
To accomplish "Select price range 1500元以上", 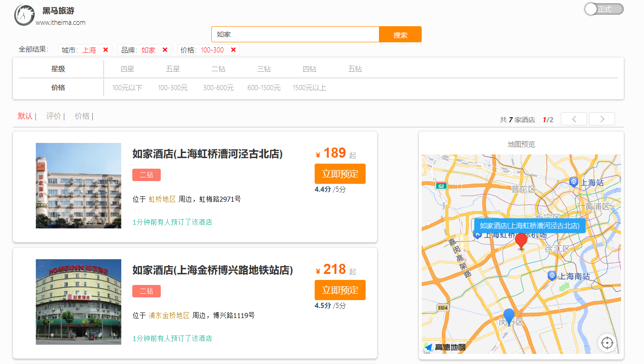I will click(x=309, y=88).
